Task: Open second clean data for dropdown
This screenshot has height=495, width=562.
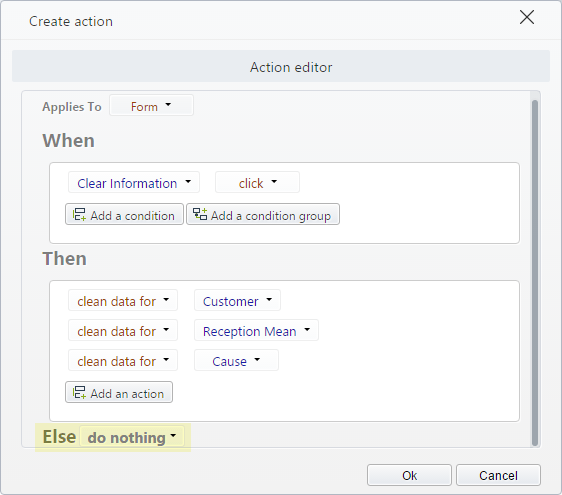Action: point(123,330)
